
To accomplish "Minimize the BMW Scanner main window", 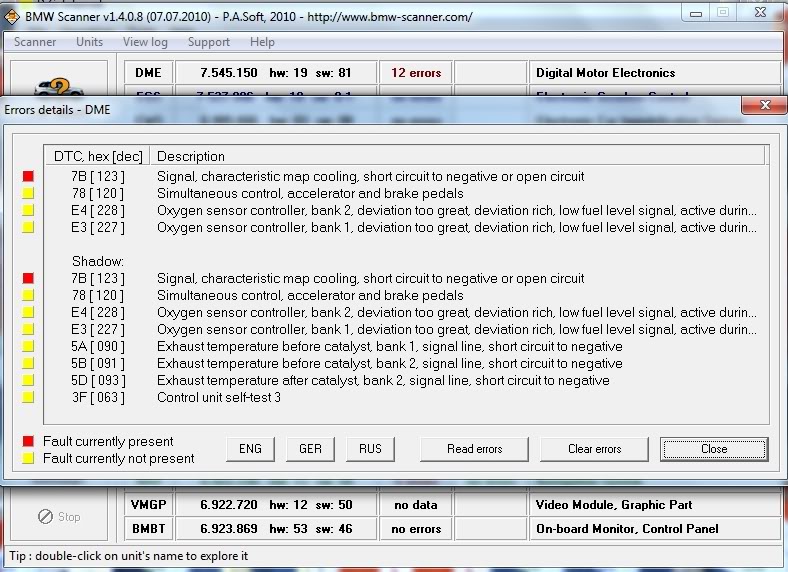I will 696,14.
